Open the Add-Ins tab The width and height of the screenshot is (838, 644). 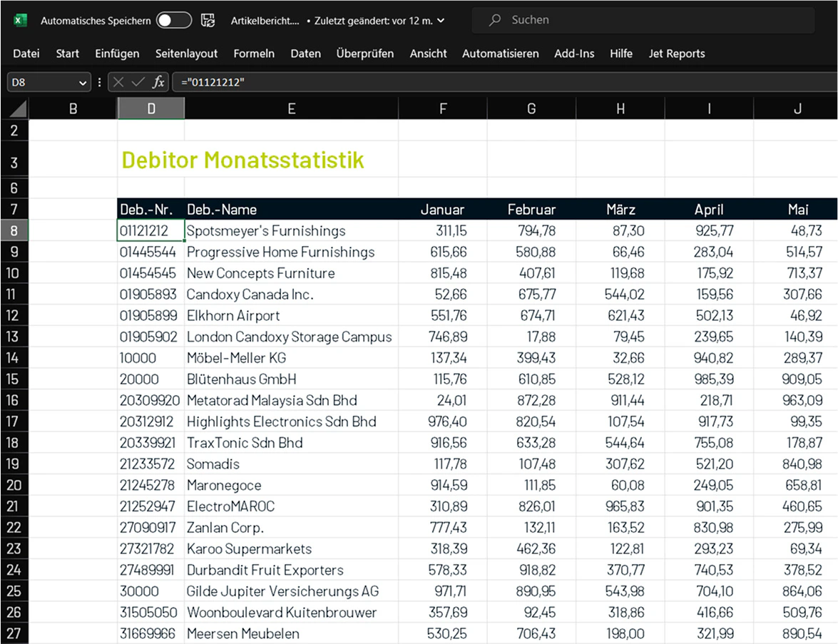pos(574,53)
